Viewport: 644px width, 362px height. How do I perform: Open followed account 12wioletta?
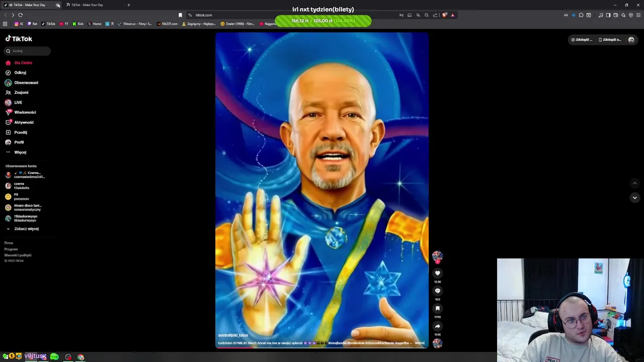pyautogui.click(x=18, y=186)
